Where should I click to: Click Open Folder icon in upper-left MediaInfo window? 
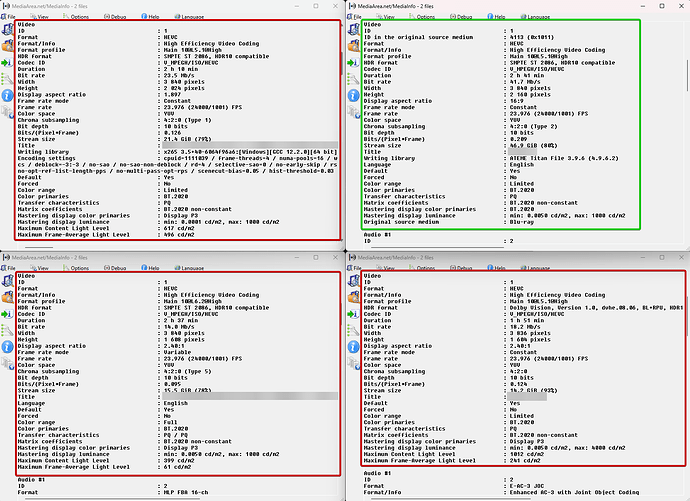(7, 46)
